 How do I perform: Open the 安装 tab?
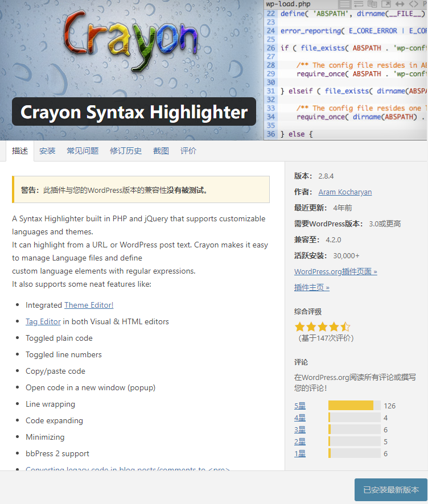[47, 151]
